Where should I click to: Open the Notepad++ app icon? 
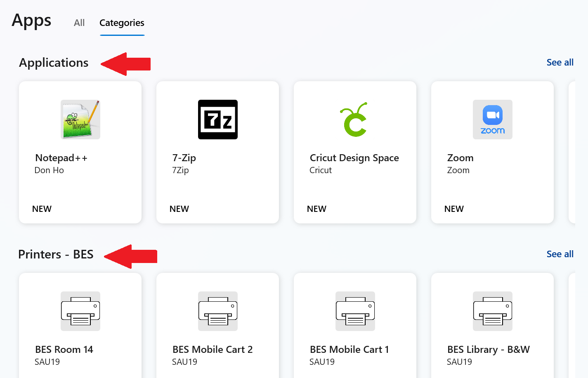[x=80, y=120]
